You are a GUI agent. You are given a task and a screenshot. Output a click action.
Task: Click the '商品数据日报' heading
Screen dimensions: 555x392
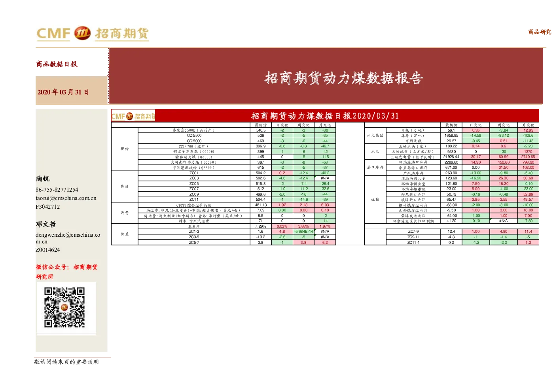click(x=57, y=64)
